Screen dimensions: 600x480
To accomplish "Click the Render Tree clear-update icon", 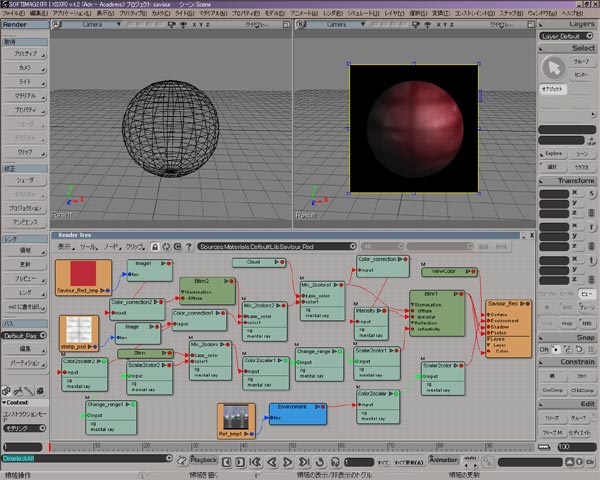I will tap(177, 247).
